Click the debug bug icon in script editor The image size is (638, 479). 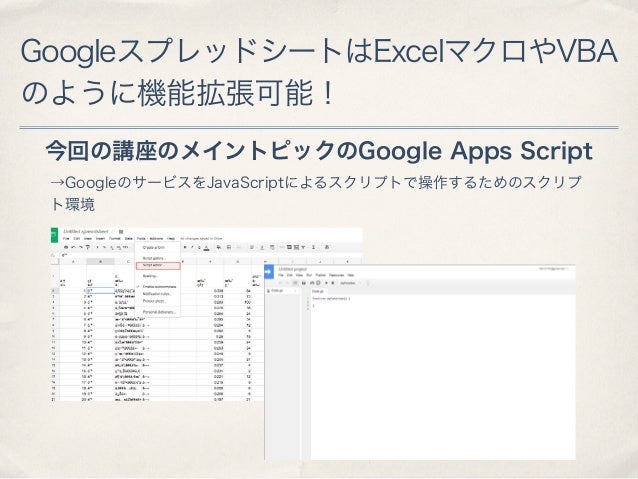(333, 283)
